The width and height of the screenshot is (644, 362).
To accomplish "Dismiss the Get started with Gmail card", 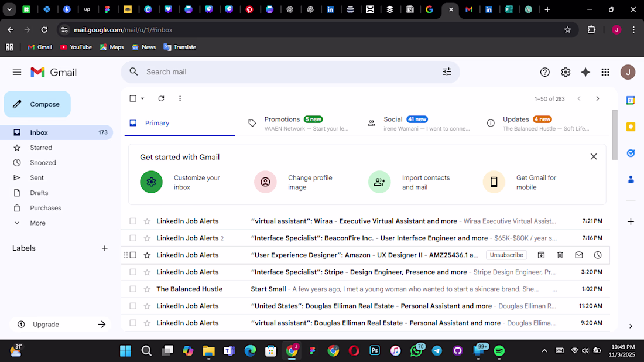I will pyautogui.click(x=594, y=156).
